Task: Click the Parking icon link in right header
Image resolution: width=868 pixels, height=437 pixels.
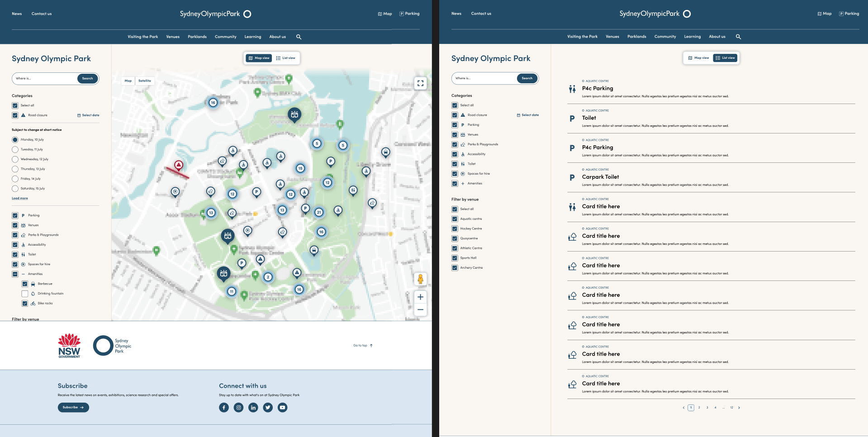Action: coord(849,14)
